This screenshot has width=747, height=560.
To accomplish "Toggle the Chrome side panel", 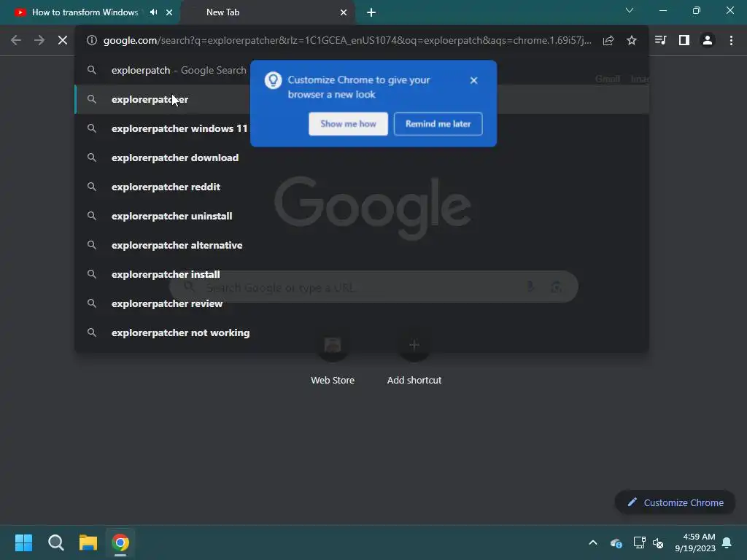I will [684, 41].
